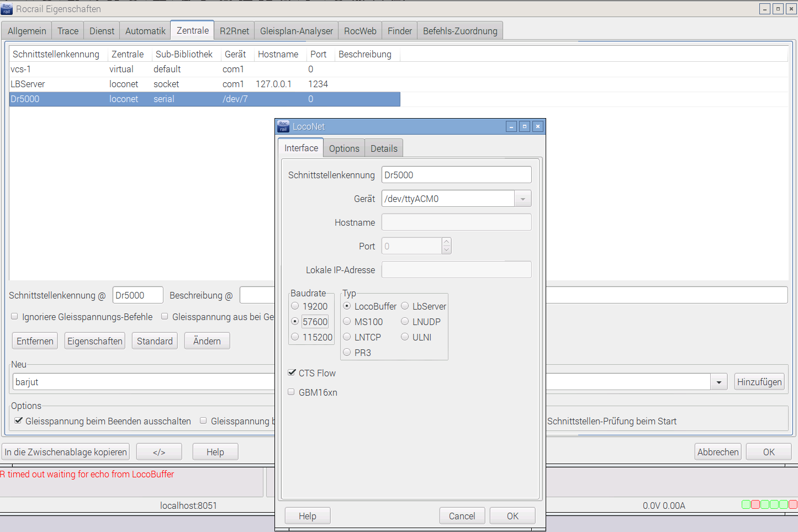Click the 127.0.0.1 hostname cell
The image size is (798, 532).
click(274, 84)
